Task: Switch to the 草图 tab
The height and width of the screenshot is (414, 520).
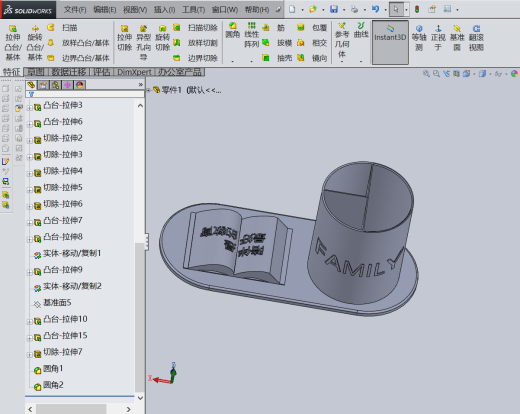Action: coord(36,72)
